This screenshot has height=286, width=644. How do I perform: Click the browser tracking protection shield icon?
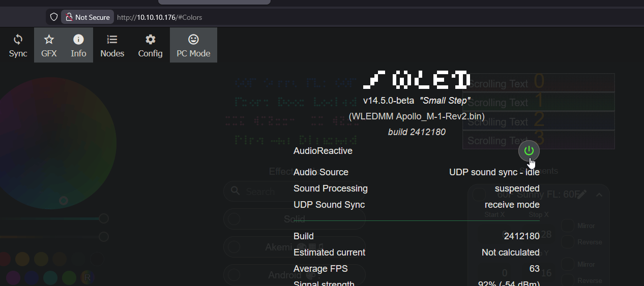click(54, 17)
